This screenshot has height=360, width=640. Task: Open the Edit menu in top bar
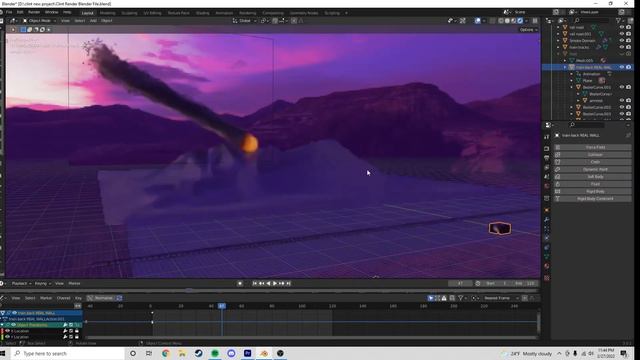[x=20, y=12]
